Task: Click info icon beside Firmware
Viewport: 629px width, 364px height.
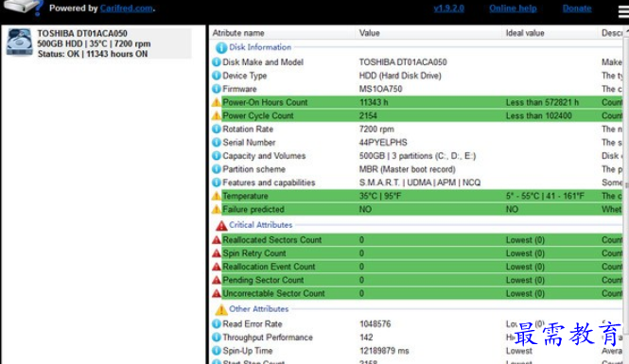Action: point(217,89)
